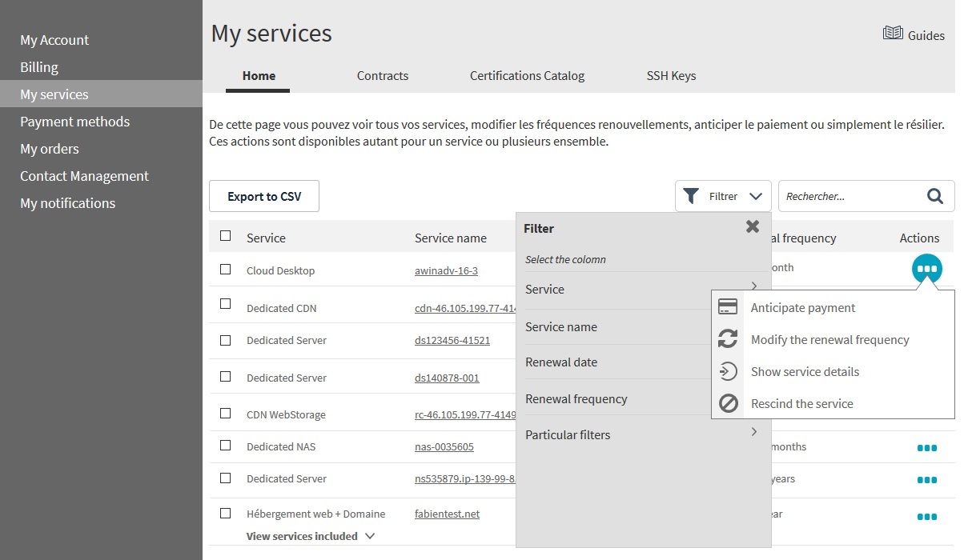Select the CDN WebStorage row checkbox
Viewport: 964px width, 560px height.
(226, 414)
